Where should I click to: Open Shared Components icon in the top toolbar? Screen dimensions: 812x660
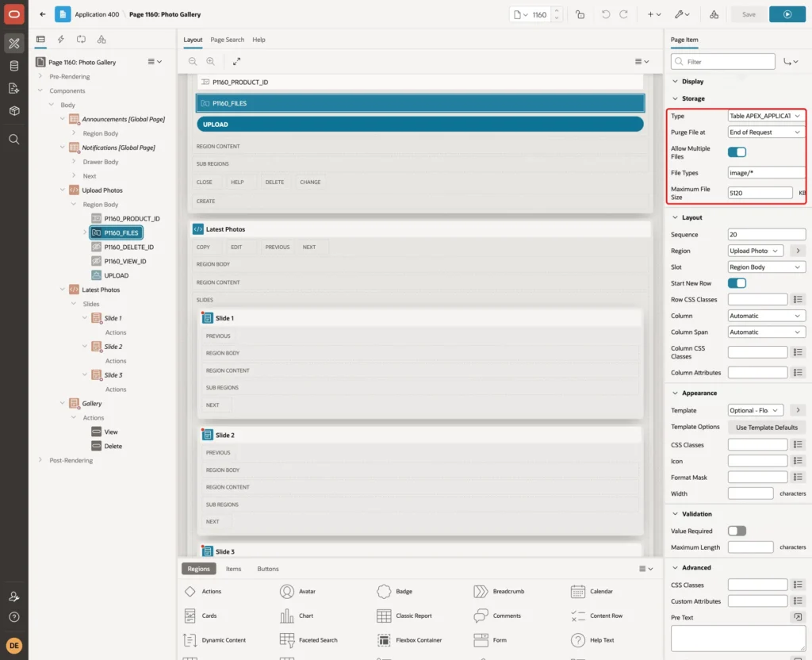(x=714, y=14)
